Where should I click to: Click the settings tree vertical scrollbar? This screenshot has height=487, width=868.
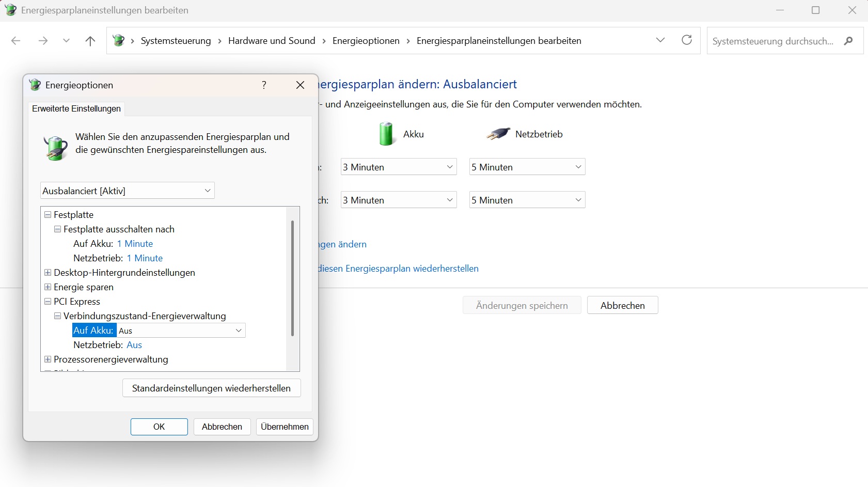tap(293, 279)
